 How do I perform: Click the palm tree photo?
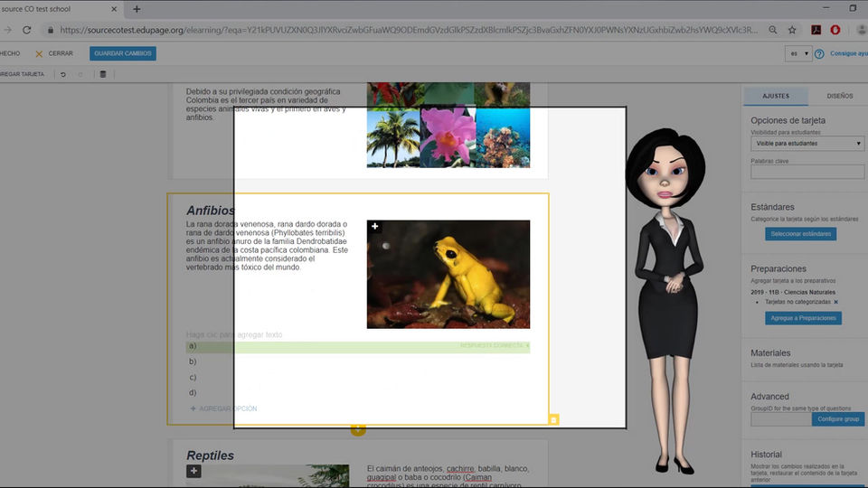[393, 137]
